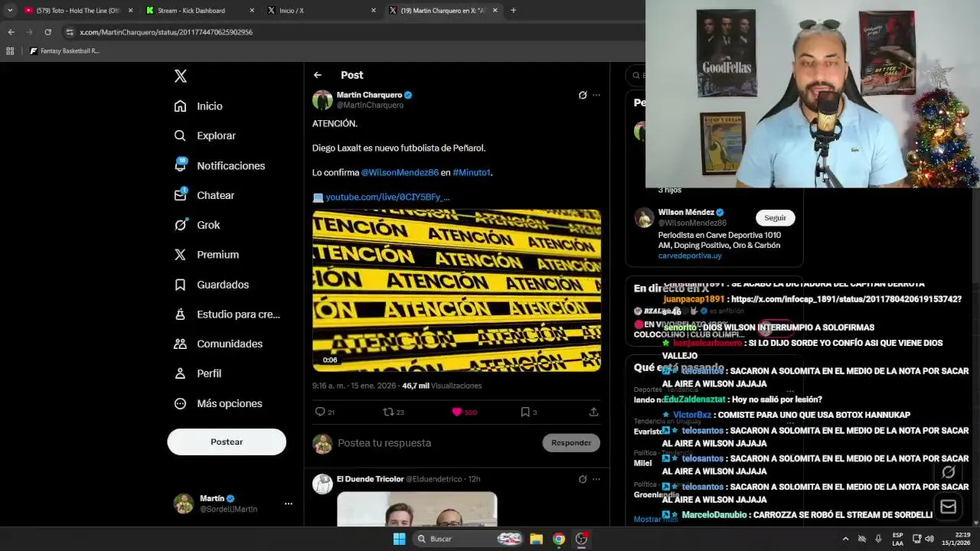Open Perfil in the sidebar

pos(198,373)
